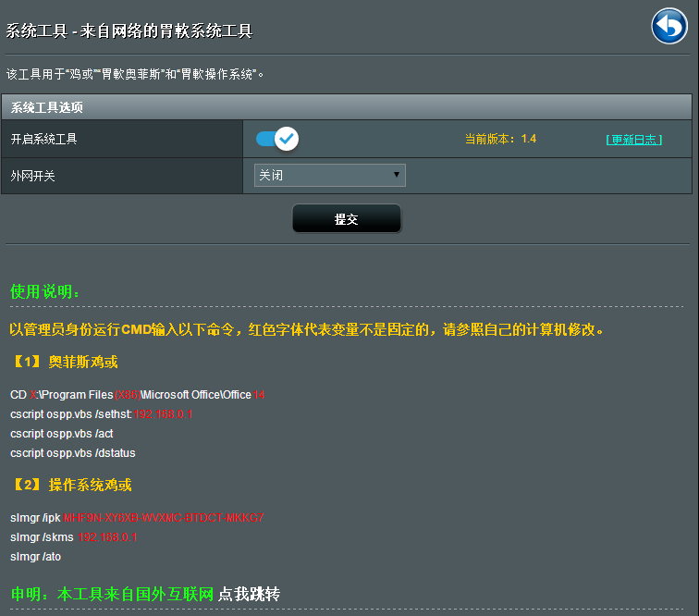Follow the 点我跳转 link
Screen dimensions: 699x616
pos(249,594)
